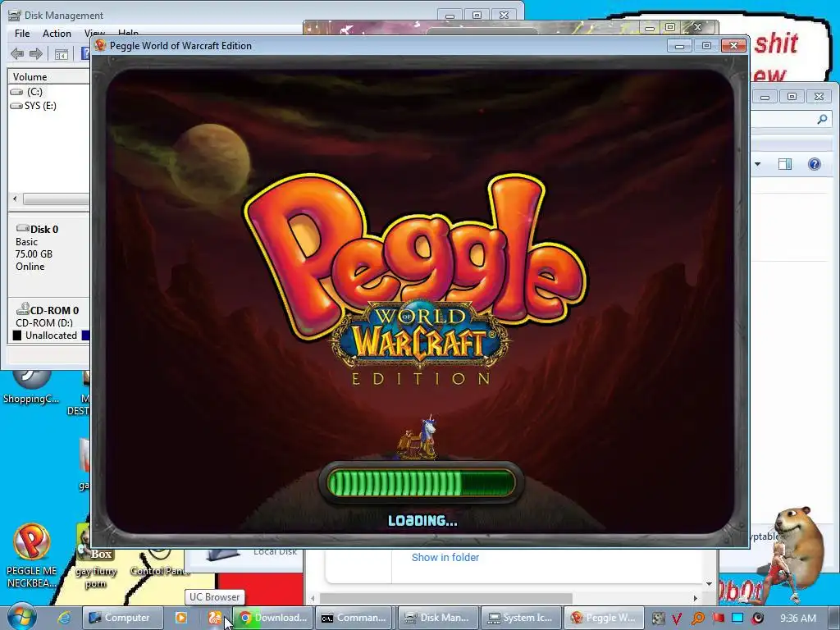Switch to the System Ic... taskbar button

point(520,618)
